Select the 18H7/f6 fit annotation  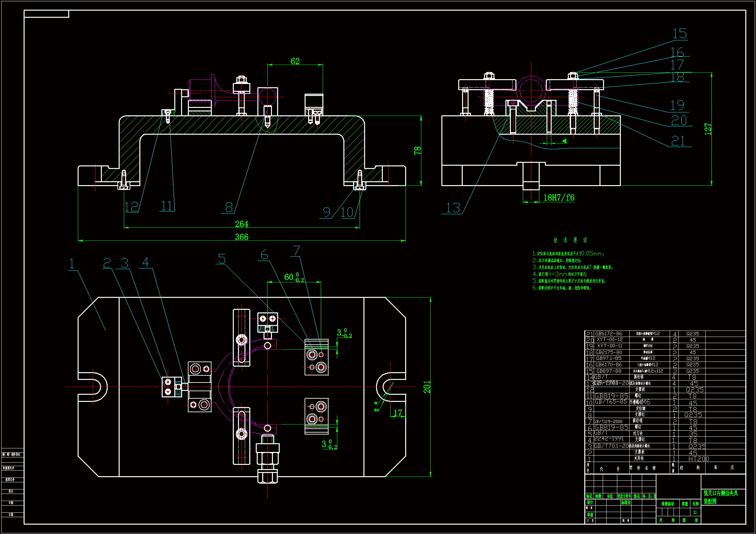[558, 198]
